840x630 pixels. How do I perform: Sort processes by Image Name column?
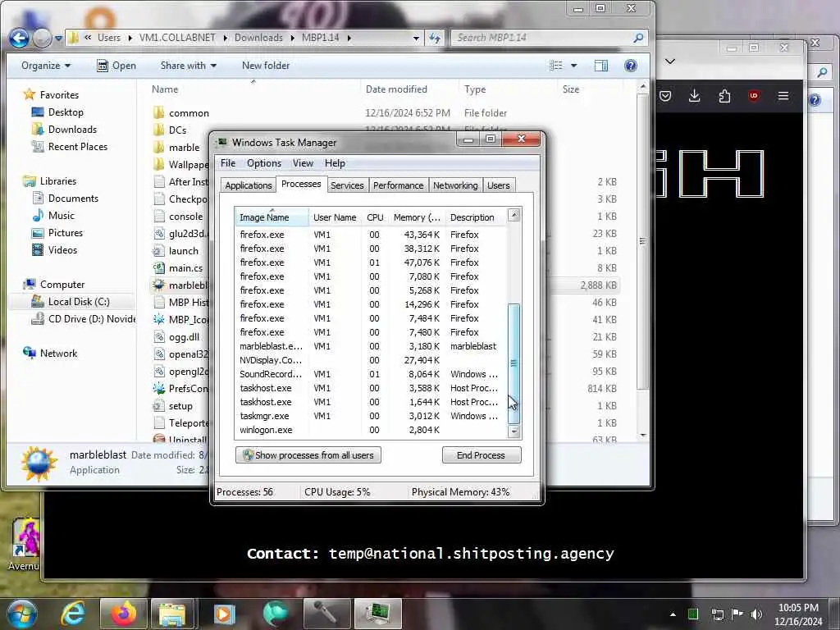(272, 217)
